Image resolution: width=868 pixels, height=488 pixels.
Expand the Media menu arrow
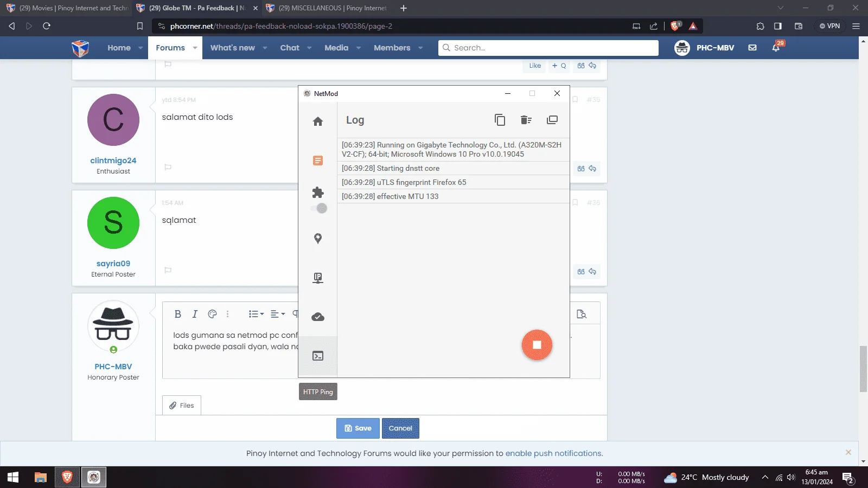tap(359, 48)
